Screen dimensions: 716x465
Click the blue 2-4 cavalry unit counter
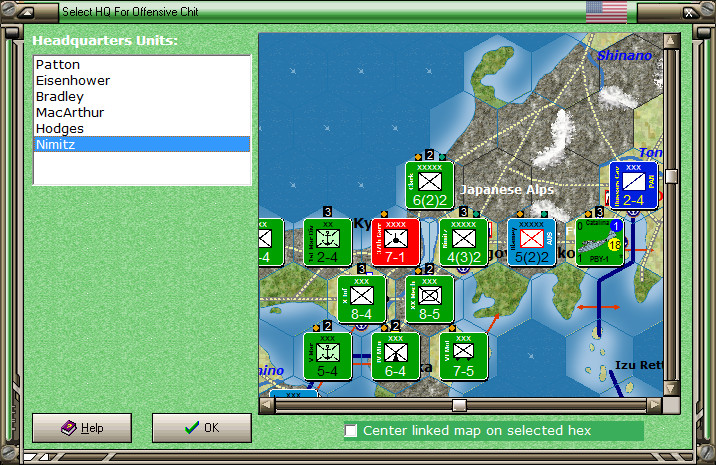(x=633, y=185)
